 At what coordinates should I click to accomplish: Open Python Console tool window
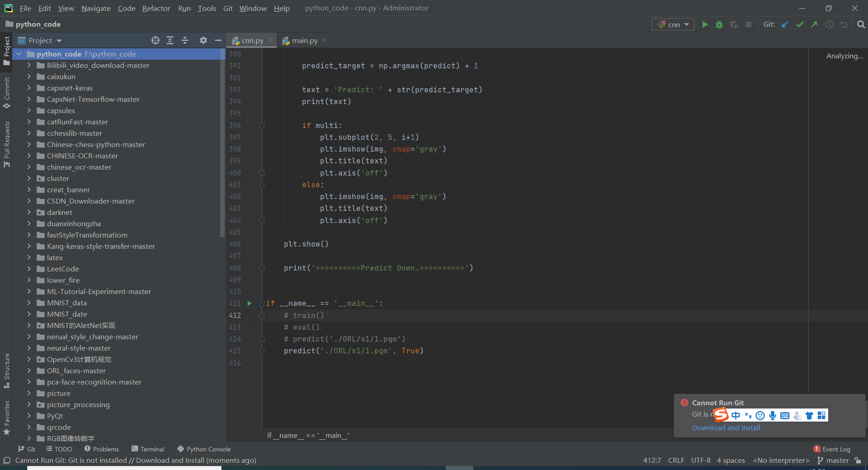coord(204,449)
